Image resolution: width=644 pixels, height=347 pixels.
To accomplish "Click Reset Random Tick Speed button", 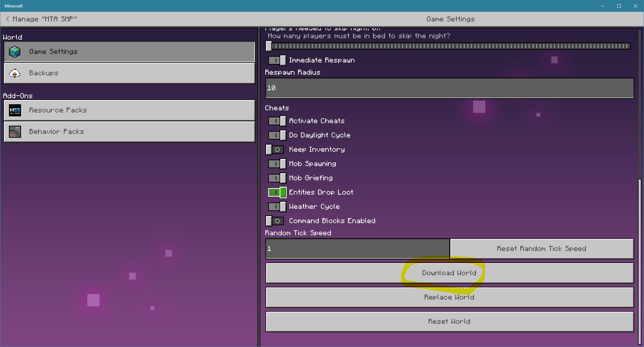I will (x=542, y=248).
